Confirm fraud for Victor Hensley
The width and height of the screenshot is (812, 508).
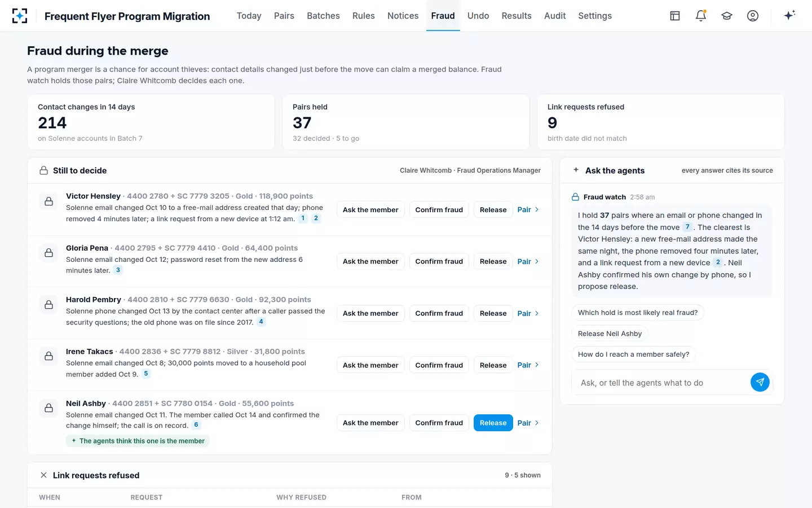click(x=439, y=209)
